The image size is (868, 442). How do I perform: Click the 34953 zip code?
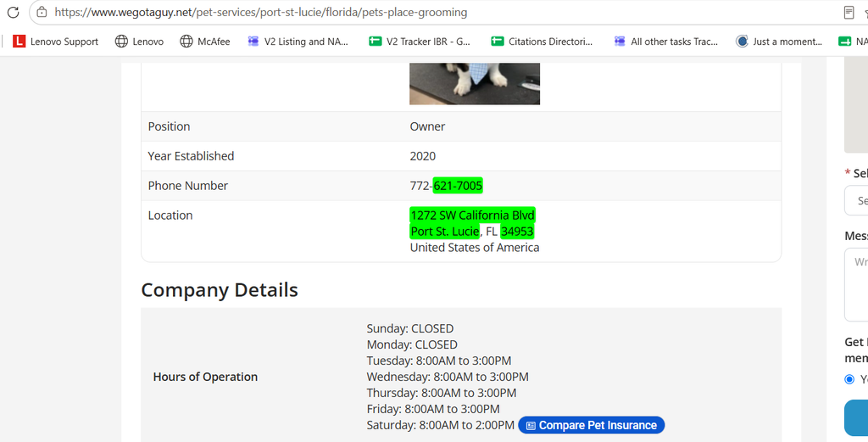pyautogui.click(x=517, y=231)
